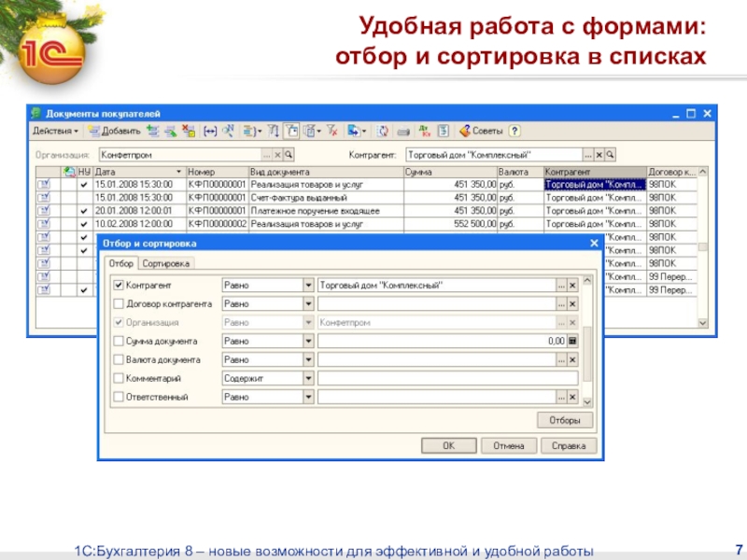This screenshot has height=560, width=747.
Task: Switch to the Сортировка tab
Action: point(166,263)
